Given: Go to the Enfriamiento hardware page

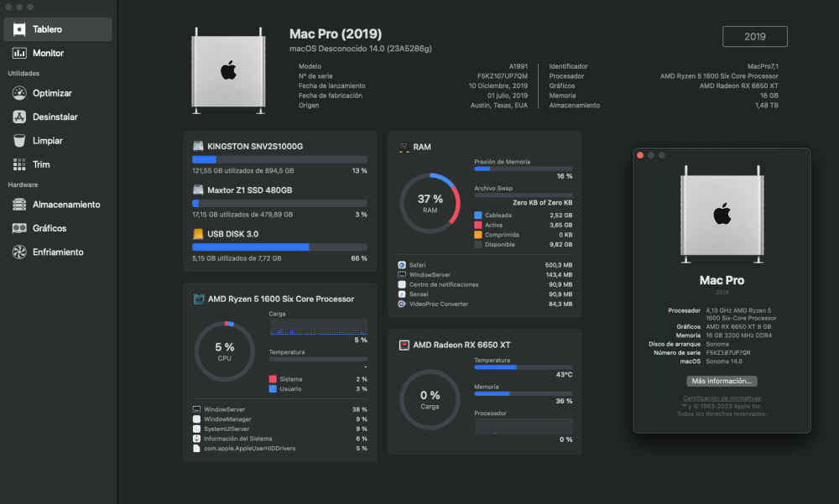Looking at the screenshot, I should click(x=58, y=252).
